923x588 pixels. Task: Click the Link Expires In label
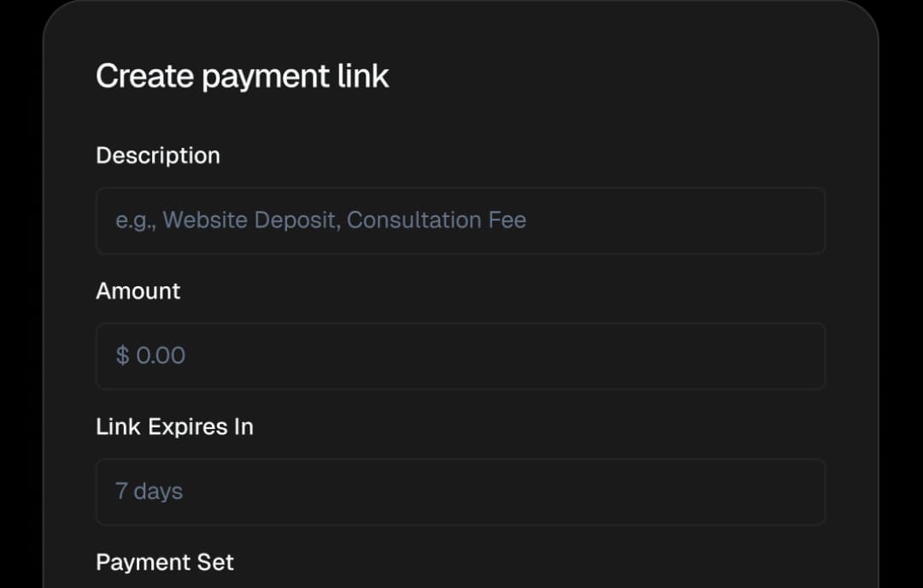[174, 426]
